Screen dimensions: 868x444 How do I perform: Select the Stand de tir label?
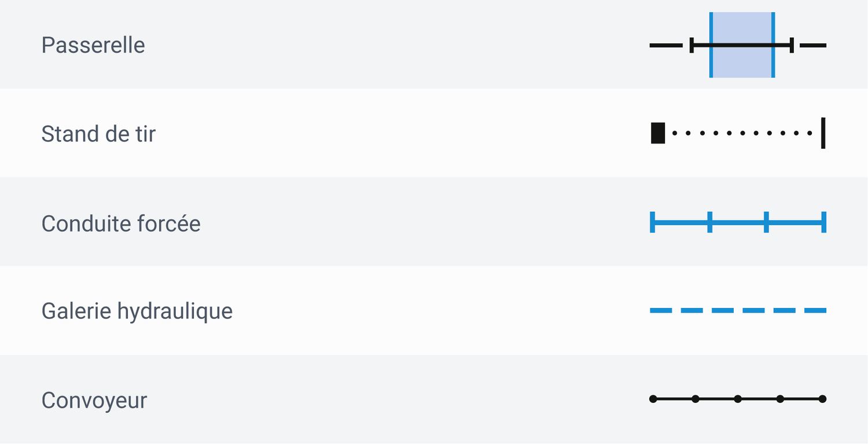click(98, 134)
